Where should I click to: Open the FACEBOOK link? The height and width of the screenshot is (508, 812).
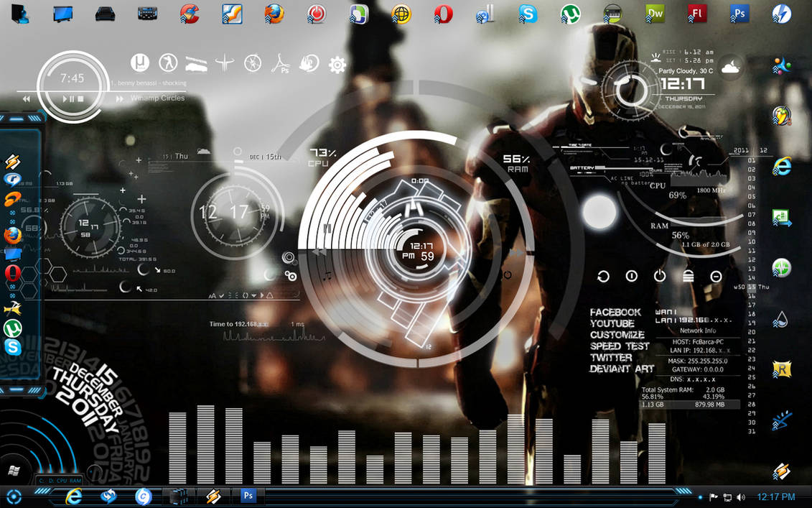click(x=615, y=312)
